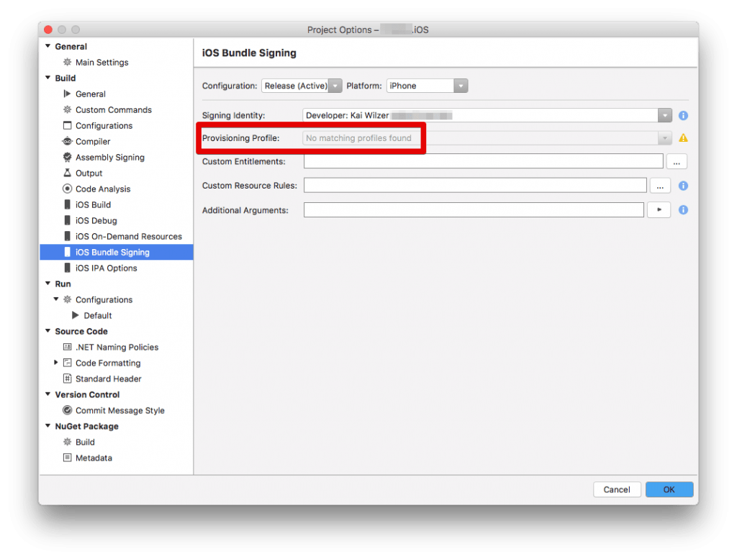The height and width of the screenshot is (560, 737).
Task: Click Commit Message Style check icon
Action: (67, 410)
